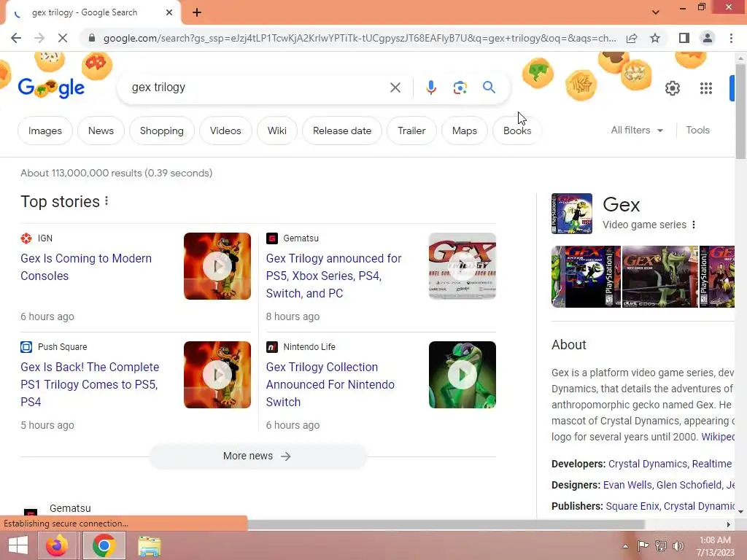Play the Gematsu Gex Trilogy thumbnail
747x560 pixels.
click(462, 266)
